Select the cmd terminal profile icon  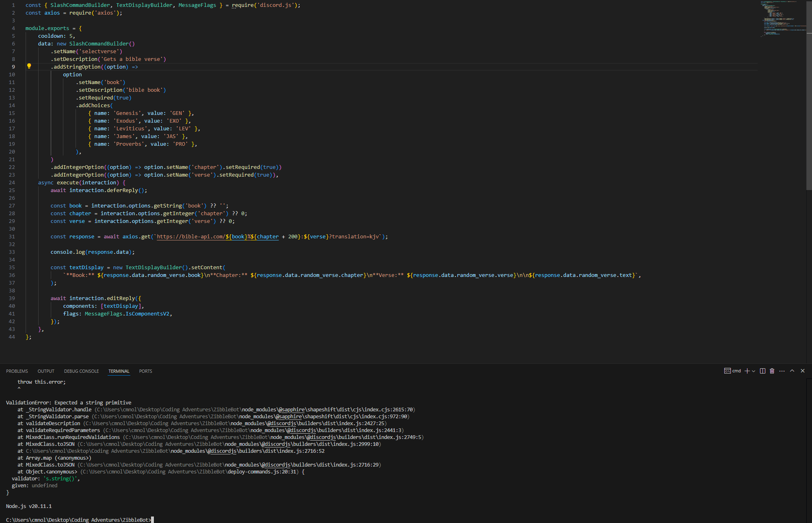[x=728, y=371]
